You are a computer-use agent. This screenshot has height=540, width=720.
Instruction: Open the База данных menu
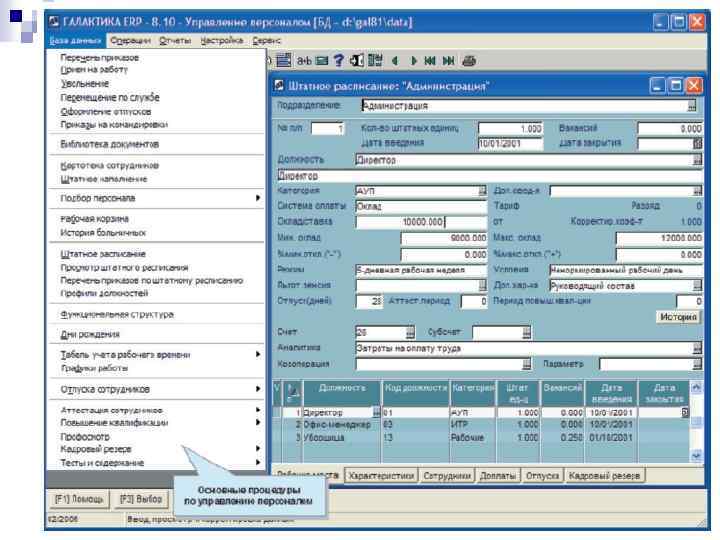pyautogui.click(x=75, y=40)
